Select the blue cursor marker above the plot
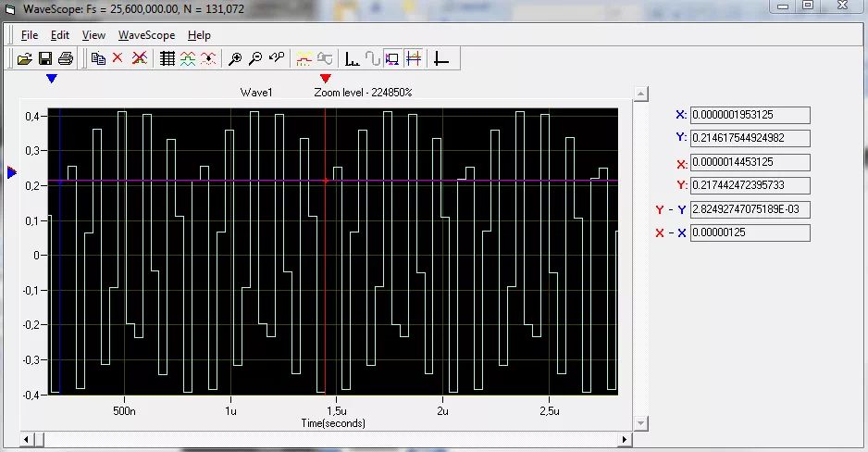868x452 pixels. click(52, 79)
